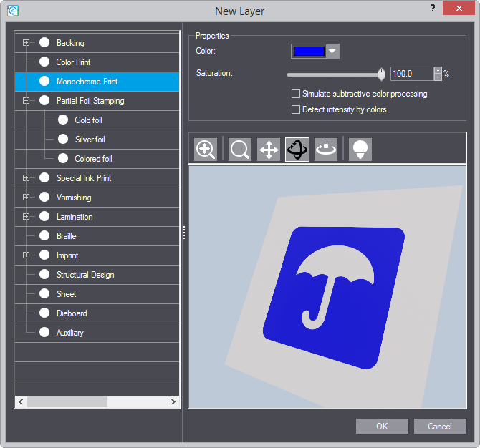This screenshot has width=480, height=448.
Task: Select the Sheet layer type
Action: coord(97,294)
